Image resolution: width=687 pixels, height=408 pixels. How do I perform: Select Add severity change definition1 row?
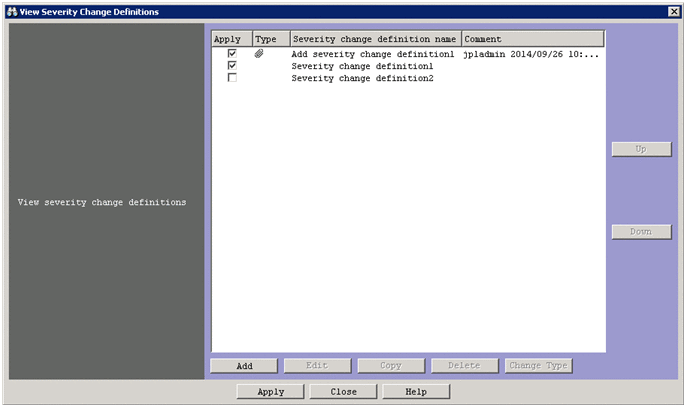372,54
